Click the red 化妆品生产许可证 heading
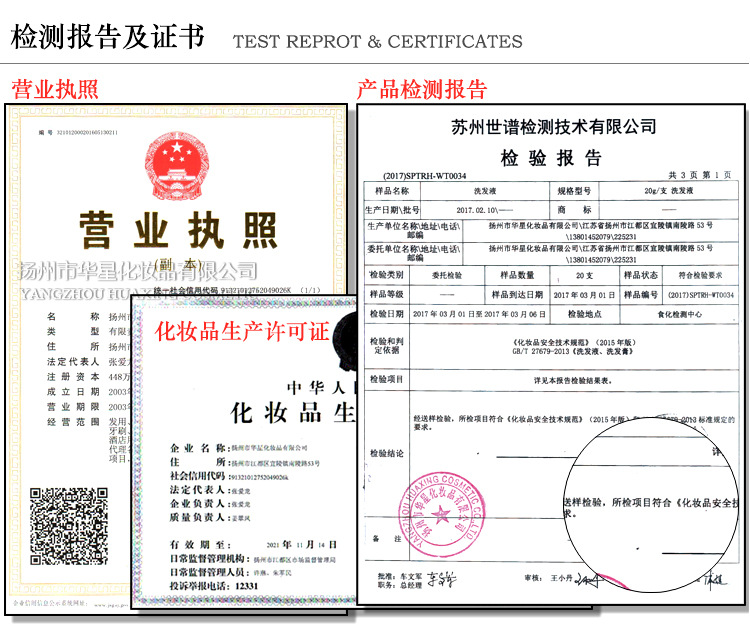 (242, 331)
